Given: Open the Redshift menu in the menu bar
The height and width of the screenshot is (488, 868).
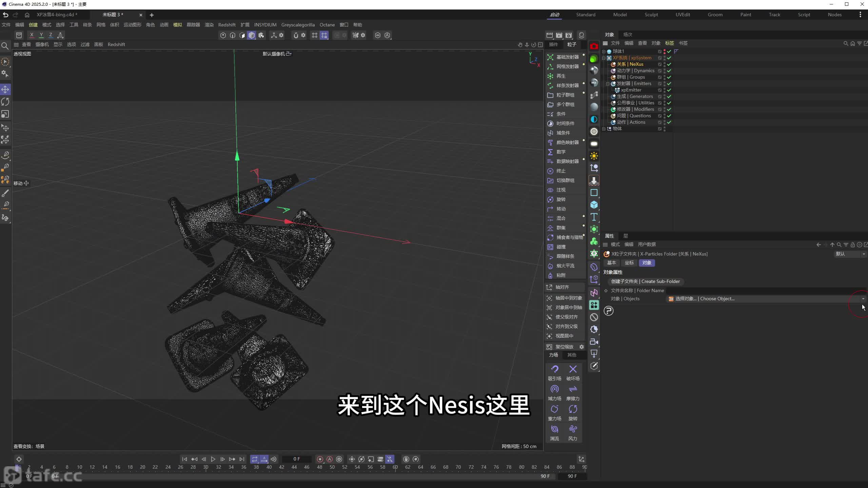Looking at the screenshot, I should click(227, 25).
